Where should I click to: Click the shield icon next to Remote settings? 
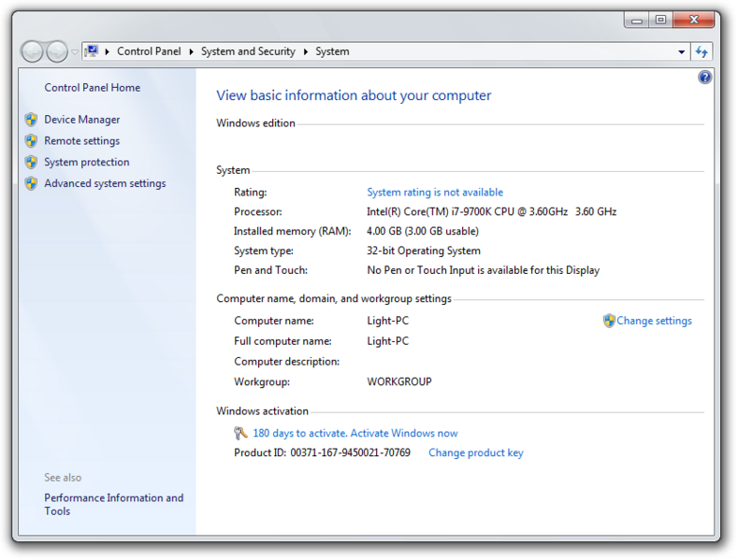click(x=31, y=141)
